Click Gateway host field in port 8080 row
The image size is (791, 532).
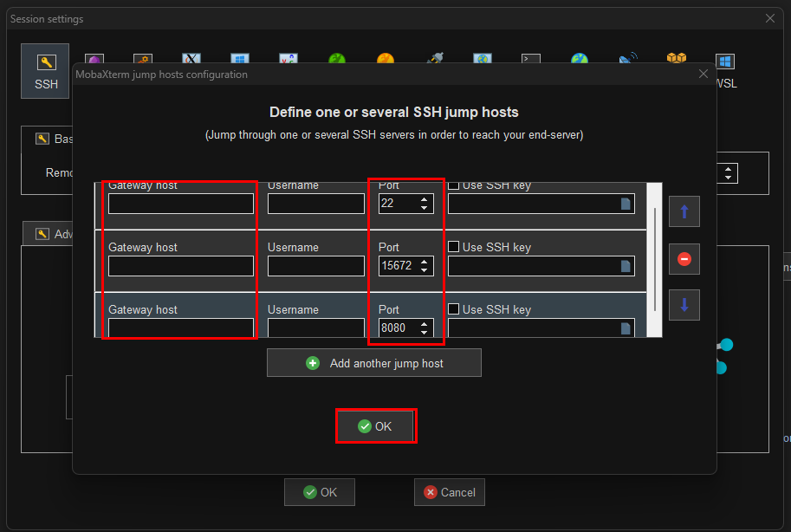[x=180, y=328]
